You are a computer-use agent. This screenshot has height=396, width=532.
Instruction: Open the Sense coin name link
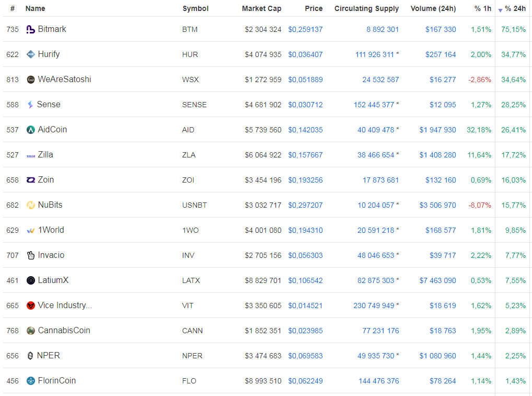click(49, 105)
